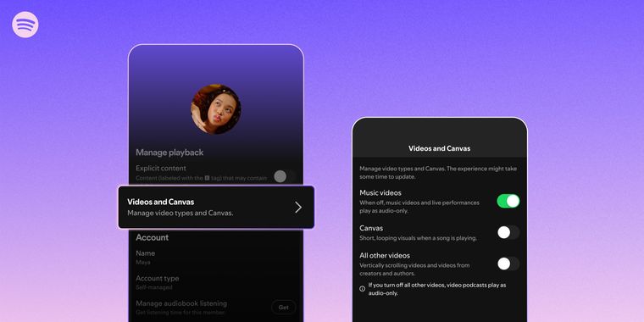This screenshot has height=322, width=644.
Task: Click the Manage playback heading
Action: 169,153
